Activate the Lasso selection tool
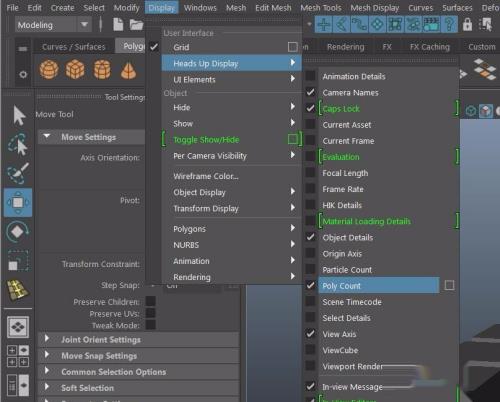 18,144
